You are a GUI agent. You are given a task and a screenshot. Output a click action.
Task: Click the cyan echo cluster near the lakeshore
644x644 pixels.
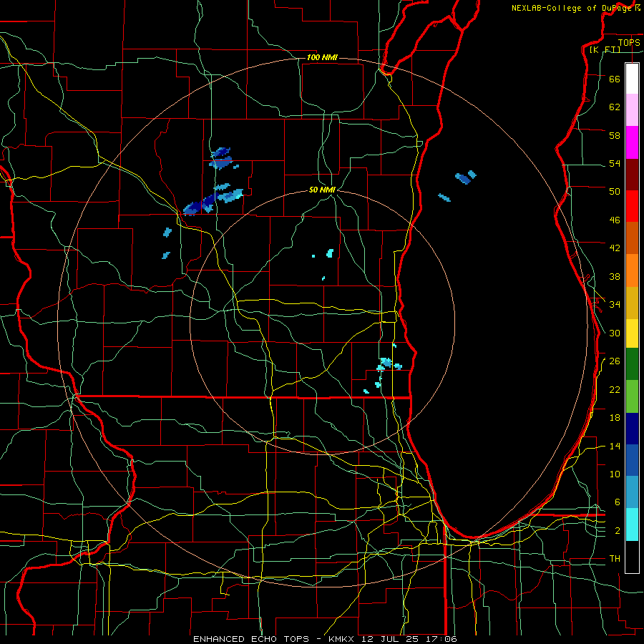pos(388,364)
